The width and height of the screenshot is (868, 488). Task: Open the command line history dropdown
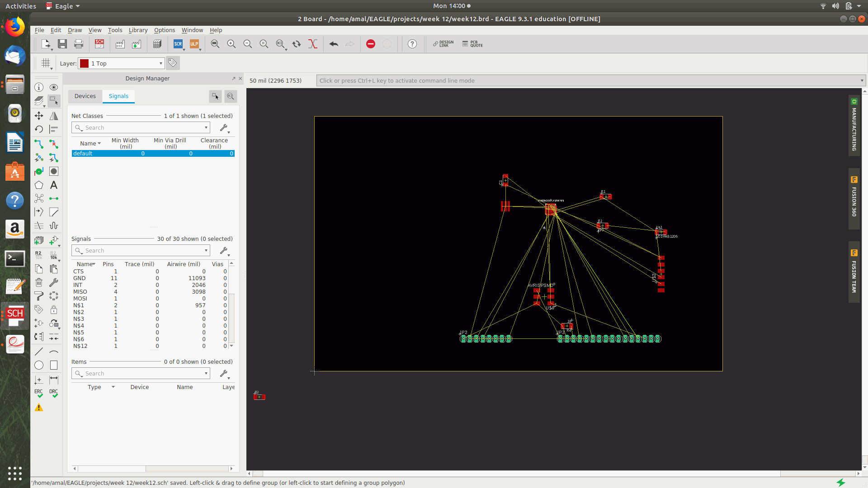[862, 81]
